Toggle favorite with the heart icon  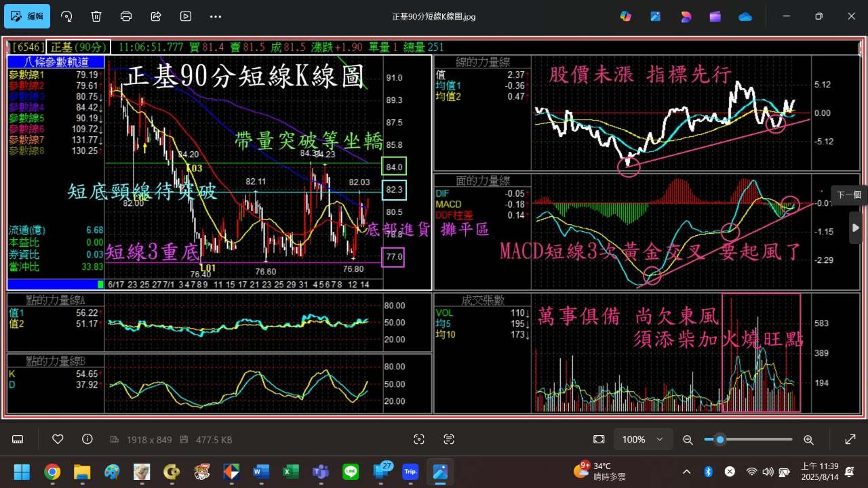[58, 439]
